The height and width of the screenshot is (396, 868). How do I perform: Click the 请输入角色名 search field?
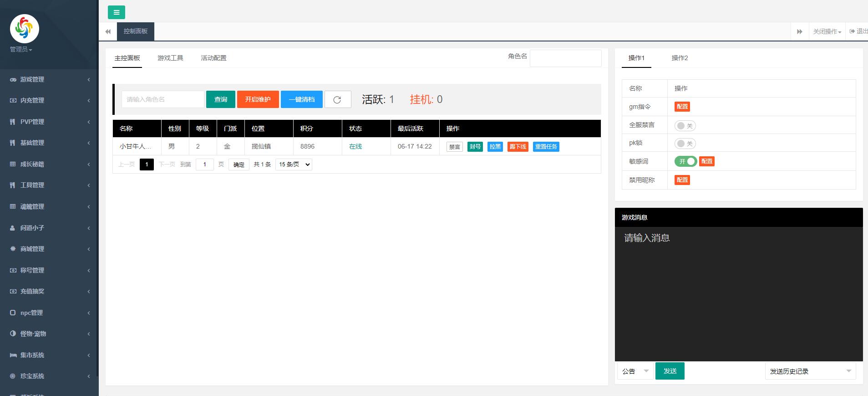coord(162,99)
